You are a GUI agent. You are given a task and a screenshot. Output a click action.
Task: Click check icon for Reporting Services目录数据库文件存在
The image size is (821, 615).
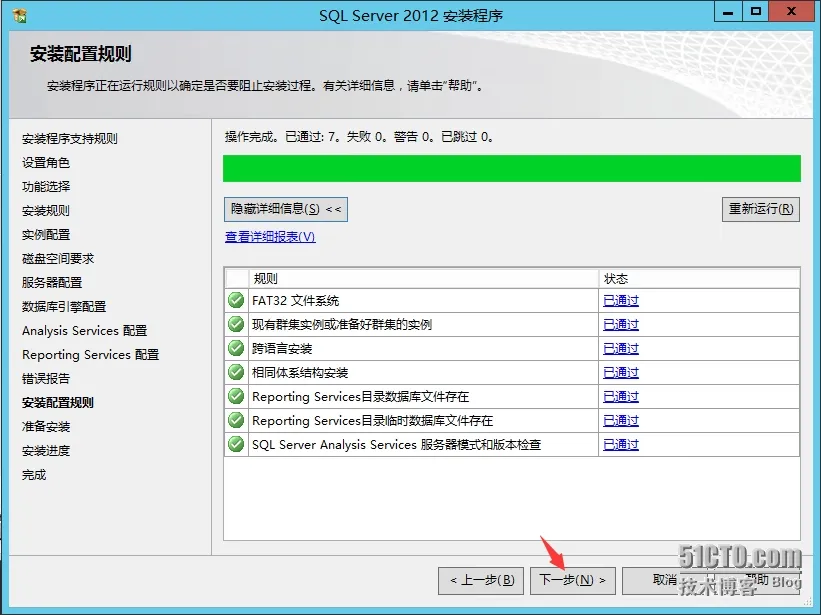236,397
